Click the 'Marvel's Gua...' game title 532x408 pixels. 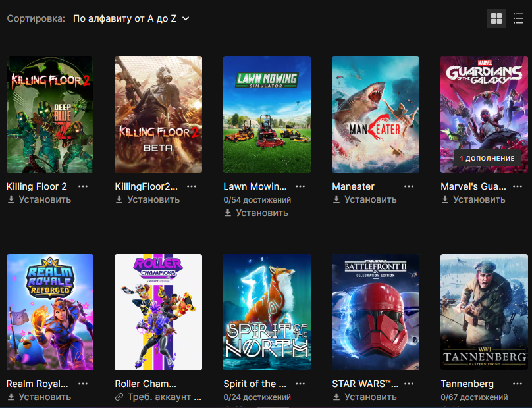coord(473,186)
